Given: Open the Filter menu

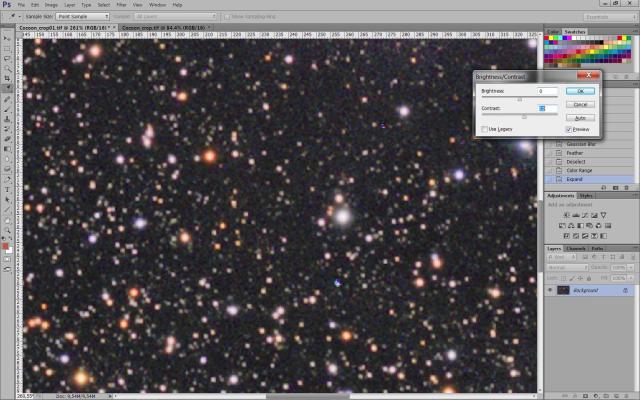Looking at the screenshot, I should 120,5.
